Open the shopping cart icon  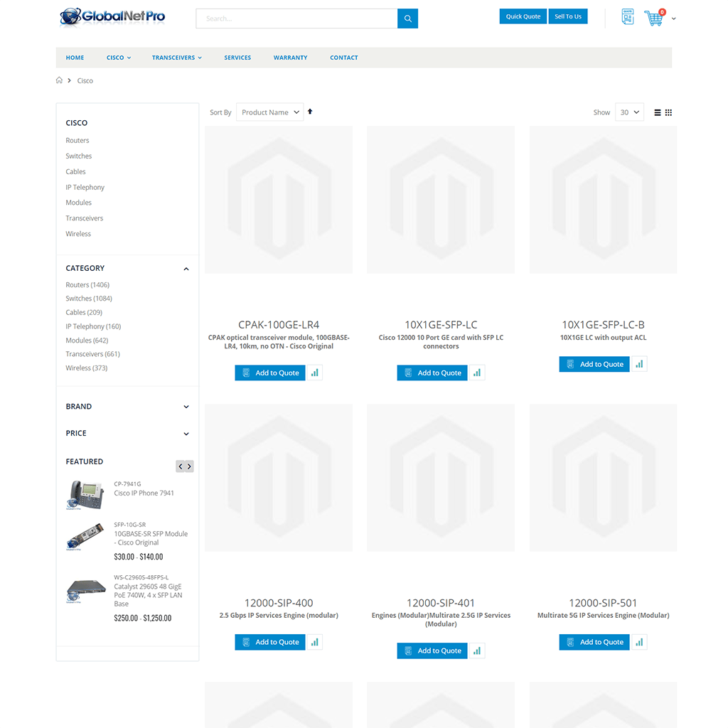pos(654,18)
